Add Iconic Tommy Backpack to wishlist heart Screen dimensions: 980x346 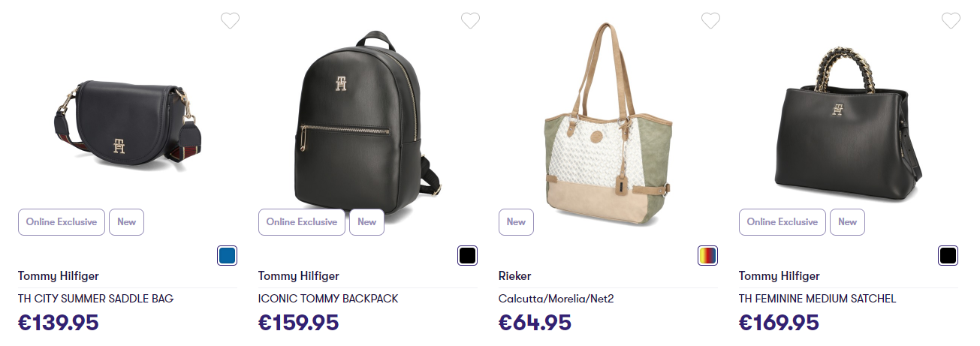pyautogui.click(x=470, y=21)
